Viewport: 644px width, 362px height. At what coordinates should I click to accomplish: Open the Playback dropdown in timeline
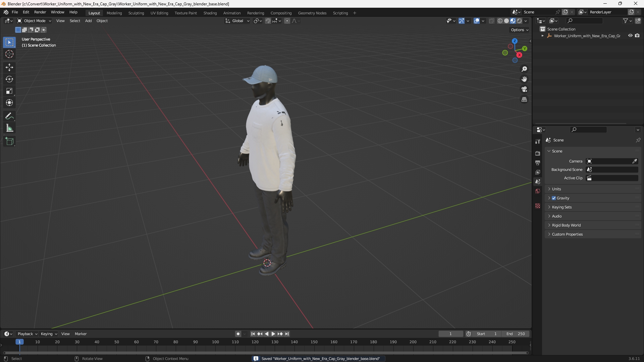coord(27,334)
